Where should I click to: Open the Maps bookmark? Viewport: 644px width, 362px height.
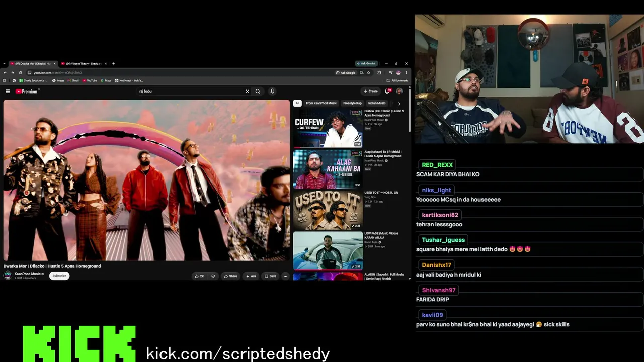(x=106, y=80)
